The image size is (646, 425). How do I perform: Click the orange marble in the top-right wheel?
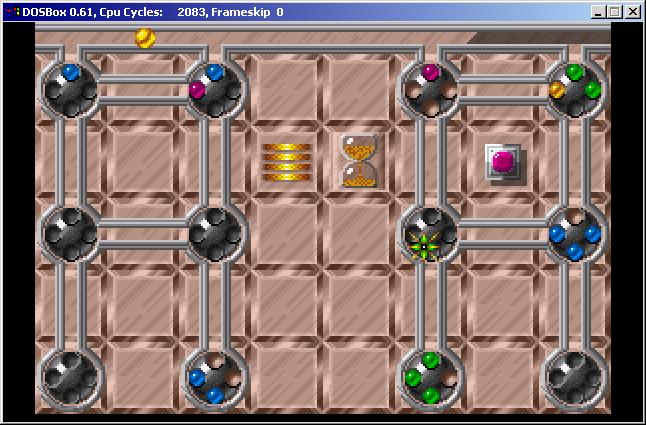coord(557,90)
